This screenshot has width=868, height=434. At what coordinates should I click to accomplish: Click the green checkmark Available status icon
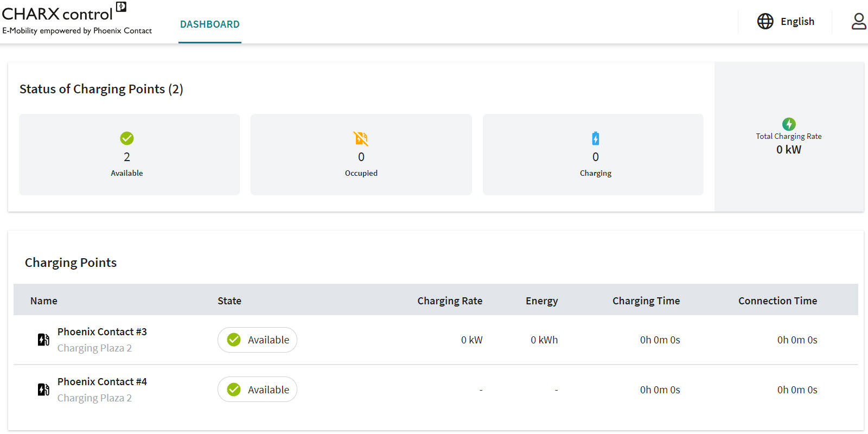point(127,138)
